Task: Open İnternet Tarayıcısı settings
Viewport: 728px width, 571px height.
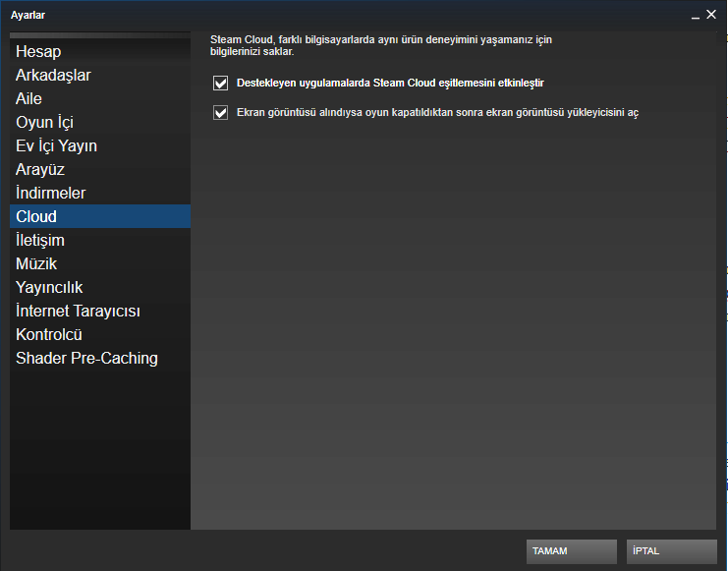Action: coord(78,311)
